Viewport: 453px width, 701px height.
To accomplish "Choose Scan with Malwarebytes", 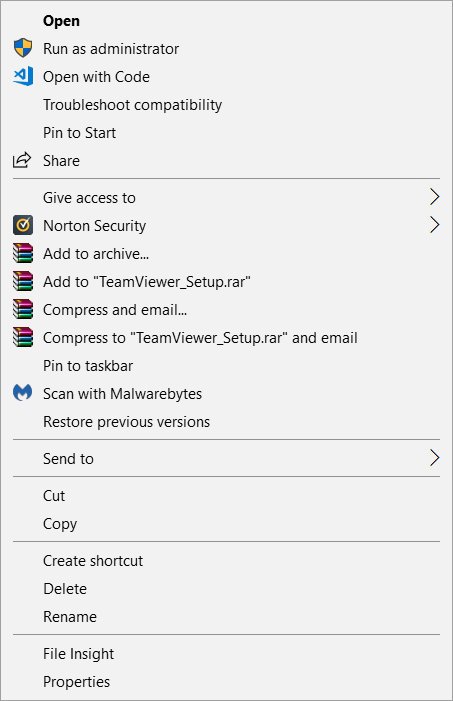I will (226, 393).
